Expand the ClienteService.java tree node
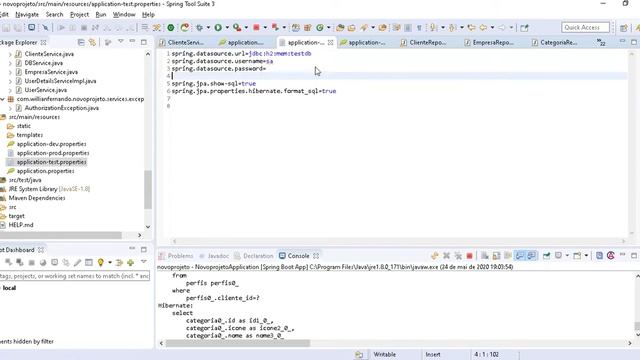640x360 pixels. (10, 54)
